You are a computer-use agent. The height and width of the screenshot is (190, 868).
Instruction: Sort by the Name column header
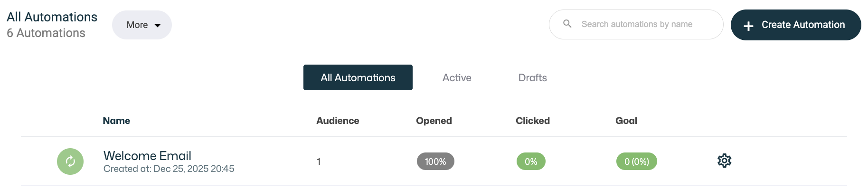116,121
